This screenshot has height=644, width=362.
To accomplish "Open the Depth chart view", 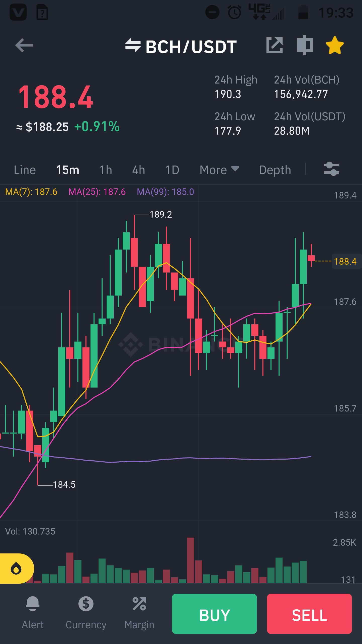I will 275,170.
